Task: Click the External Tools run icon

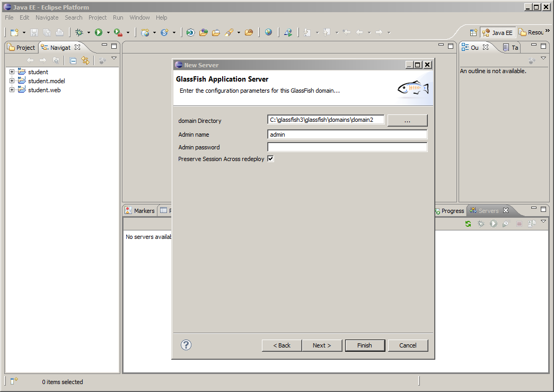Action: pos(118,32)
